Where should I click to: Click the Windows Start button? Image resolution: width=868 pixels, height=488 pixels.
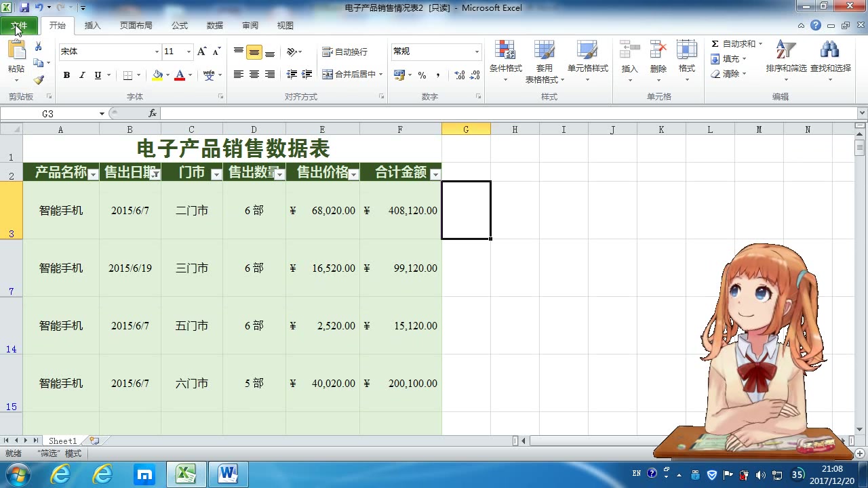click(x=17, y=474)
